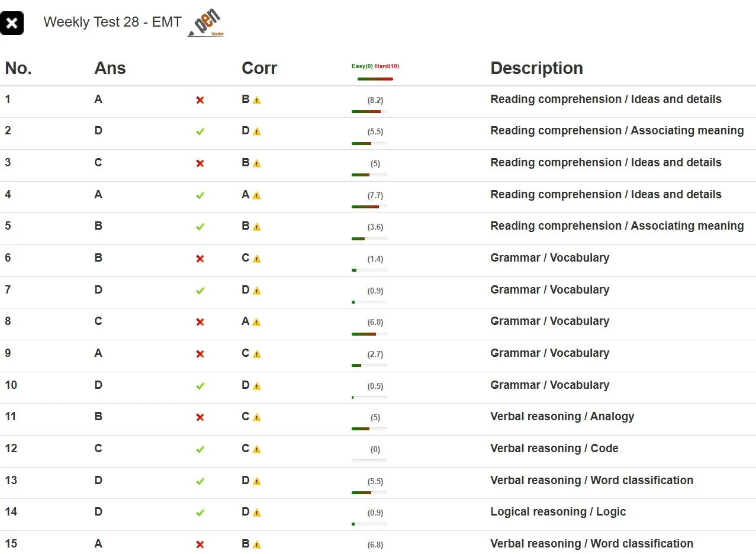Click the Description column header
Viewport: 756px width, 554px height.
(536, 68)
